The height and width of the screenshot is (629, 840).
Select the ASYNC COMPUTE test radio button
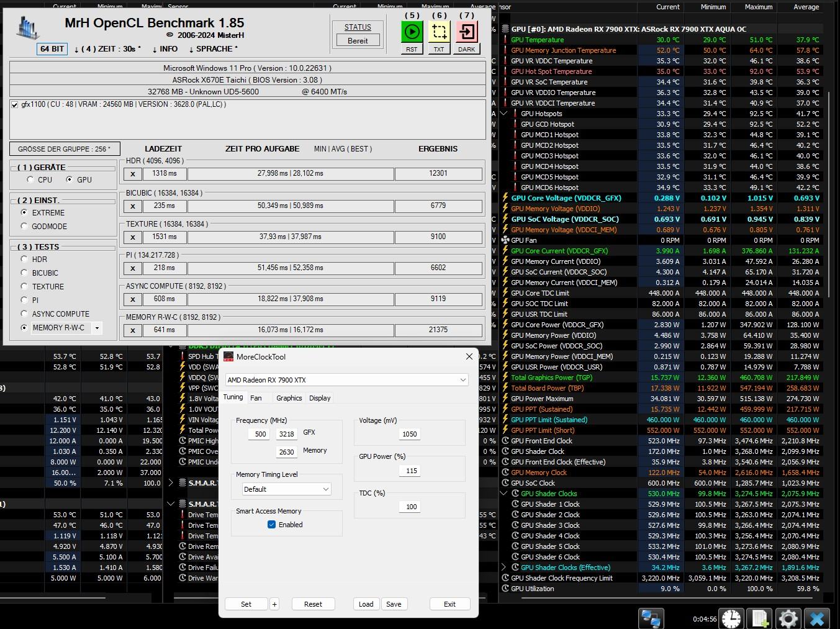24,314
